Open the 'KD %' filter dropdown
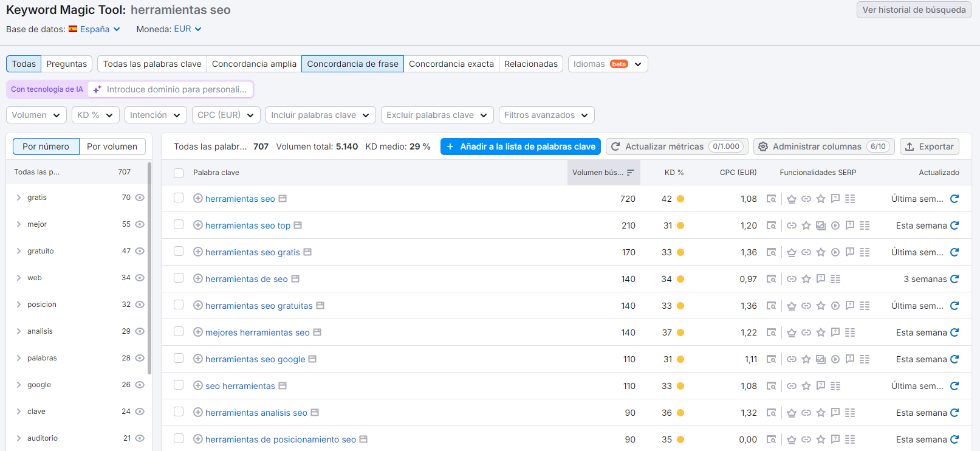Viewport: 980px width, 451px height. (95, 115)
